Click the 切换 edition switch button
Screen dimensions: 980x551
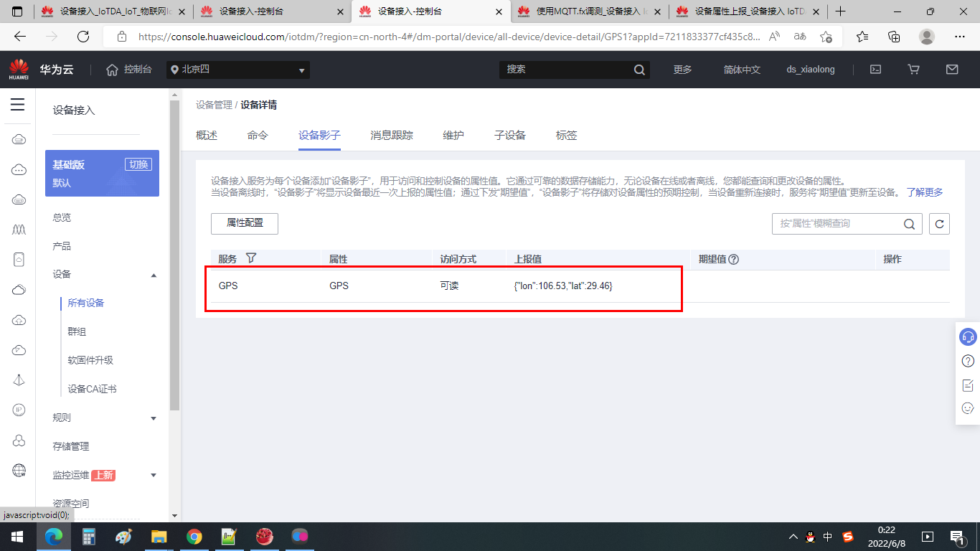pos(138,164)
